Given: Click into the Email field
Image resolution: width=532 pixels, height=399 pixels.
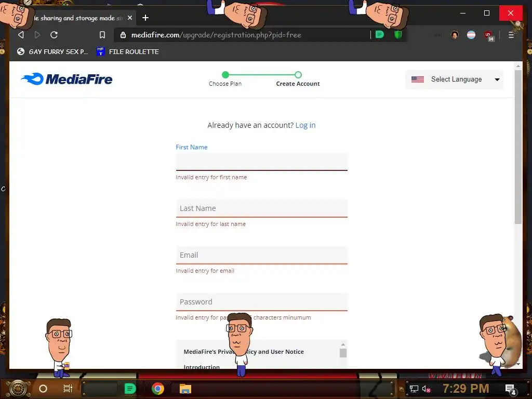Looking at the screenshot, I should [262, 255].
